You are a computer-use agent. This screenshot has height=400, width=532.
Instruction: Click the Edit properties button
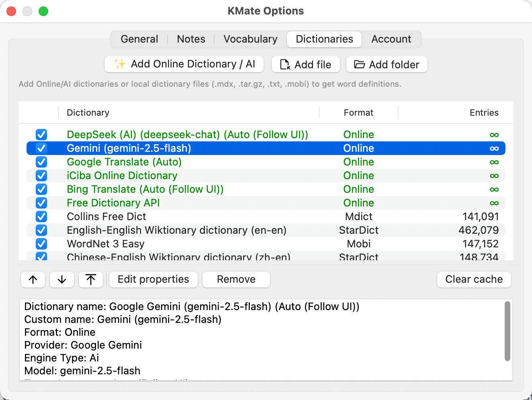pyautogui.click(x=153, y=280)
